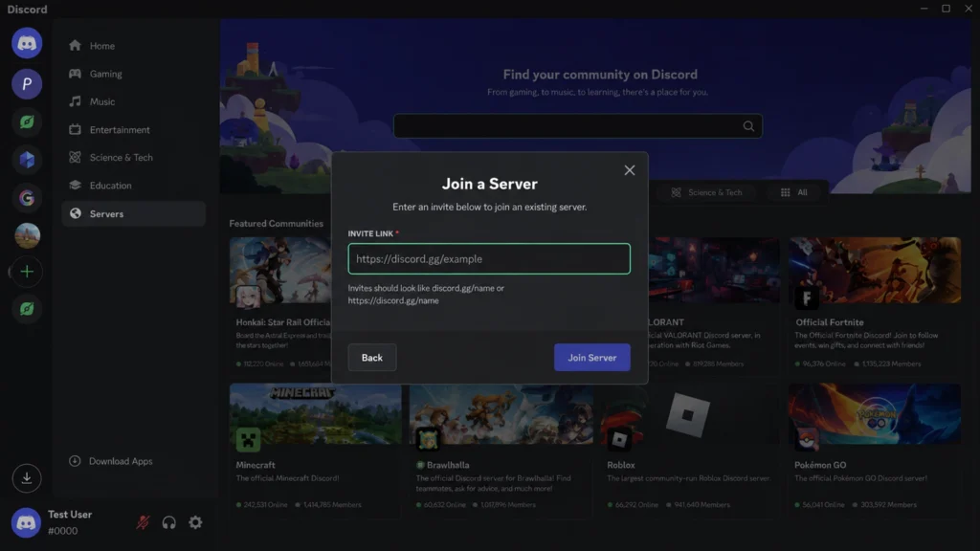Click the Fortnite F server icon
The width and height of the screenshot is (980, 551).
click(x=806, y=298)
